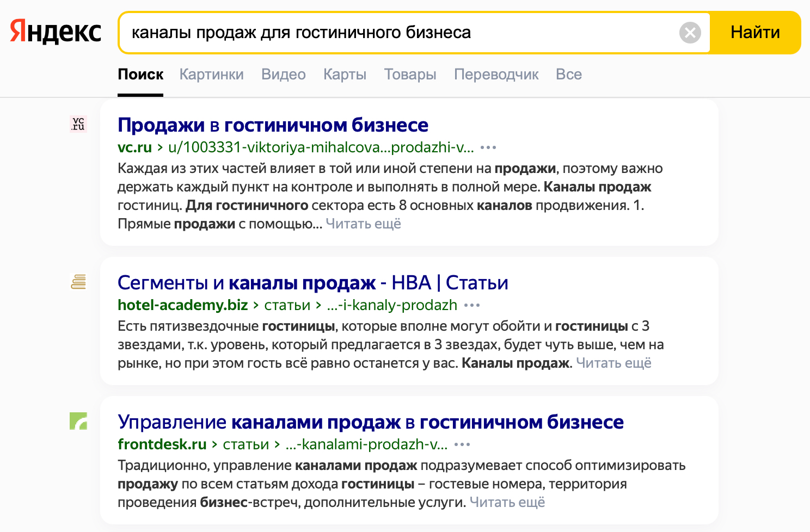Switch to the Картинки tab
810x532 pixels.
212,75
